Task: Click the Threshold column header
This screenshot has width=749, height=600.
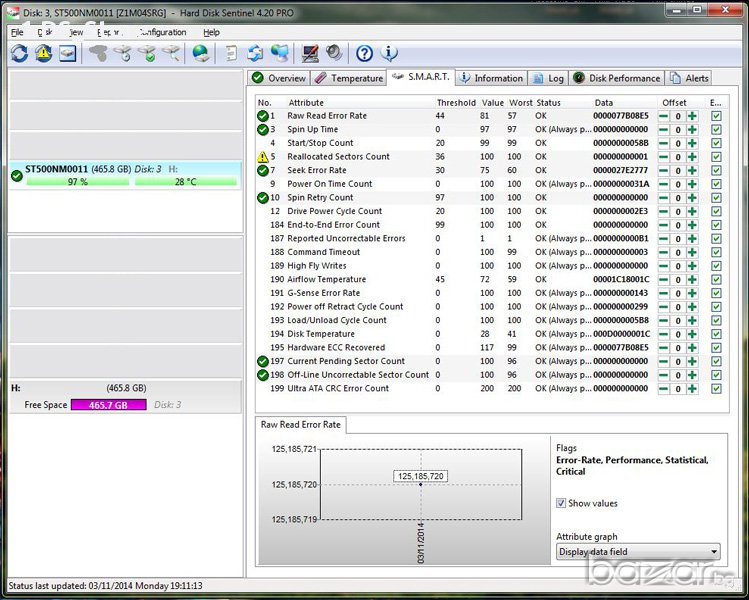Action: [x=455, y=103]
